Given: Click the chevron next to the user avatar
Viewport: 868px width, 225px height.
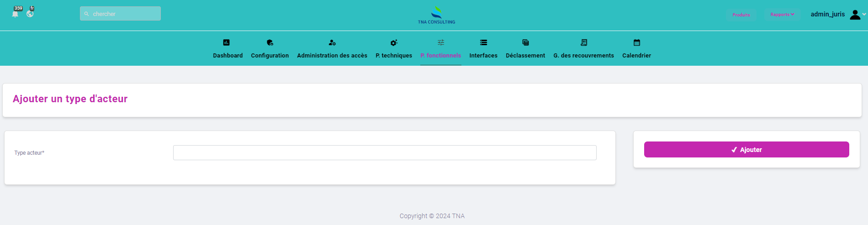Looking at the screenshot, I should 864,15.
